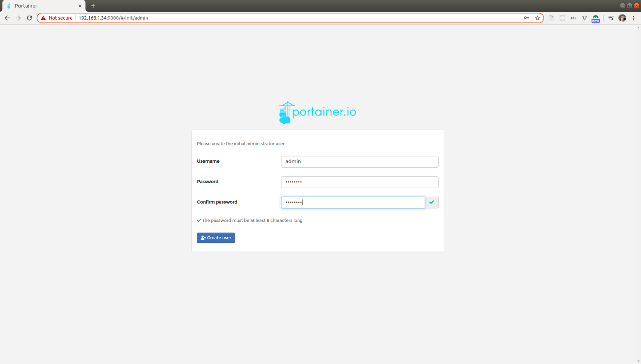
Task: Open the branching nodes extension icon
Action: pyautogui.click(x=585, y=18)
